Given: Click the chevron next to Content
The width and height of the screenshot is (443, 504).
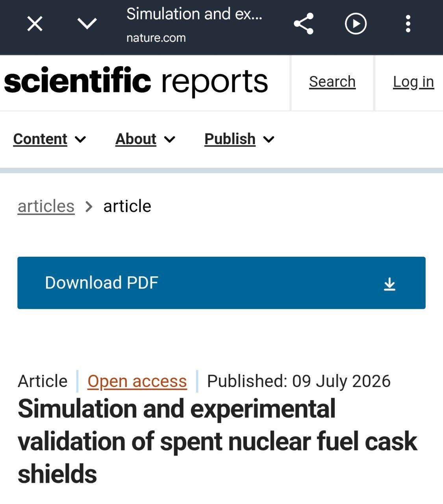Looking at the screenshot, I should pos(80,139).
